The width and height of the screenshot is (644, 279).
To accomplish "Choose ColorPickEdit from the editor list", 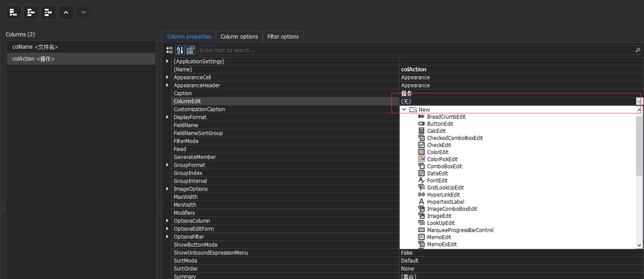I will pyautogui.click(x=442, y=159).
